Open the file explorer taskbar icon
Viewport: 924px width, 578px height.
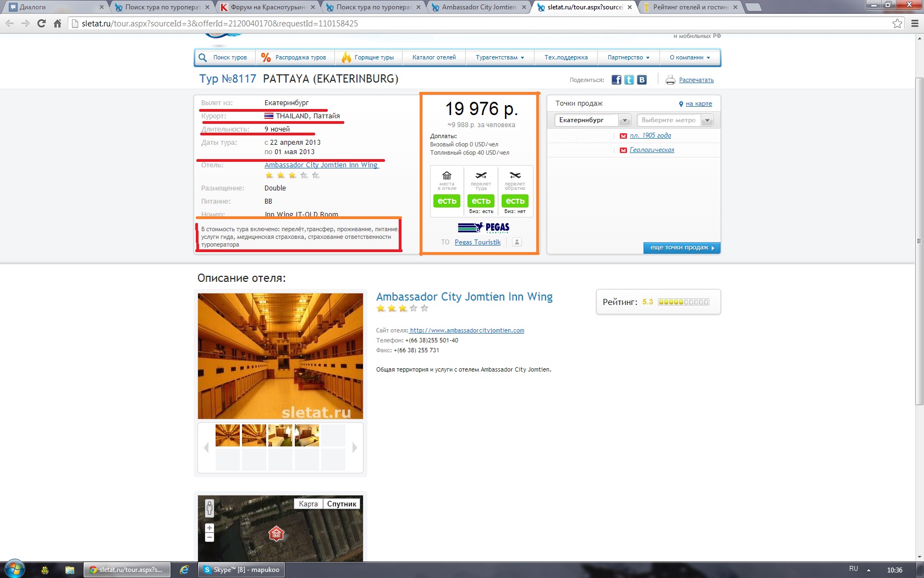point(69,570)
